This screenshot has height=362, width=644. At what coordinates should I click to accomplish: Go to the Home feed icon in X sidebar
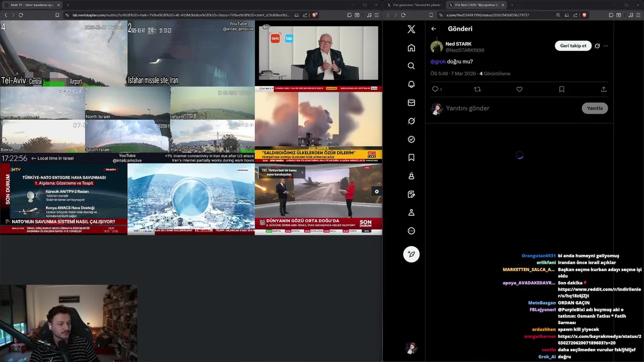pos(411,48)
